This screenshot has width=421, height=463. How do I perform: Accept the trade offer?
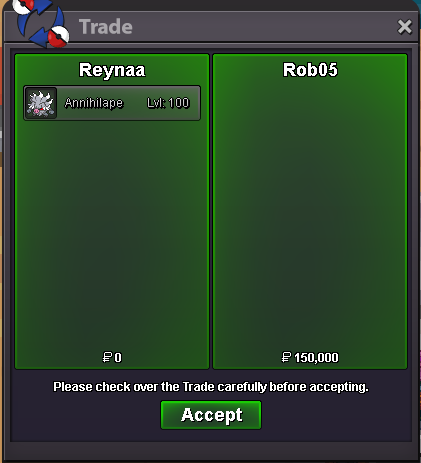tap(211, 415)
